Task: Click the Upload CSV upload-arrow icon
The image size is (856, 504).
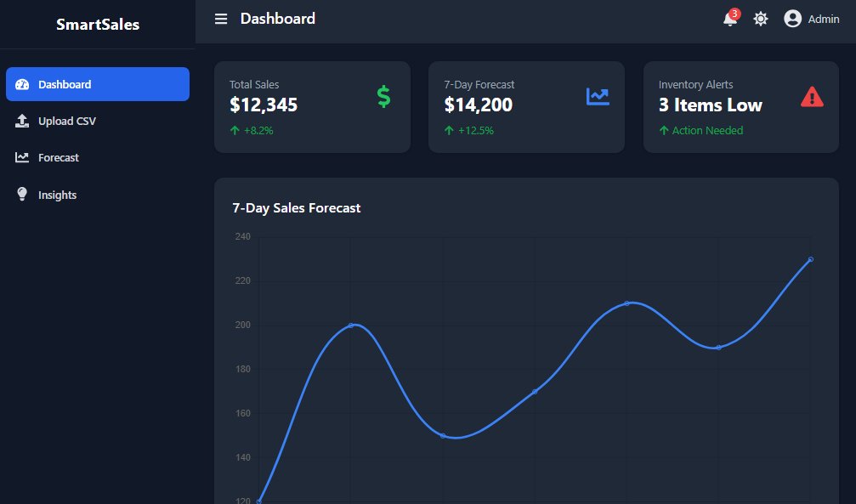Action: click(21, 121)
